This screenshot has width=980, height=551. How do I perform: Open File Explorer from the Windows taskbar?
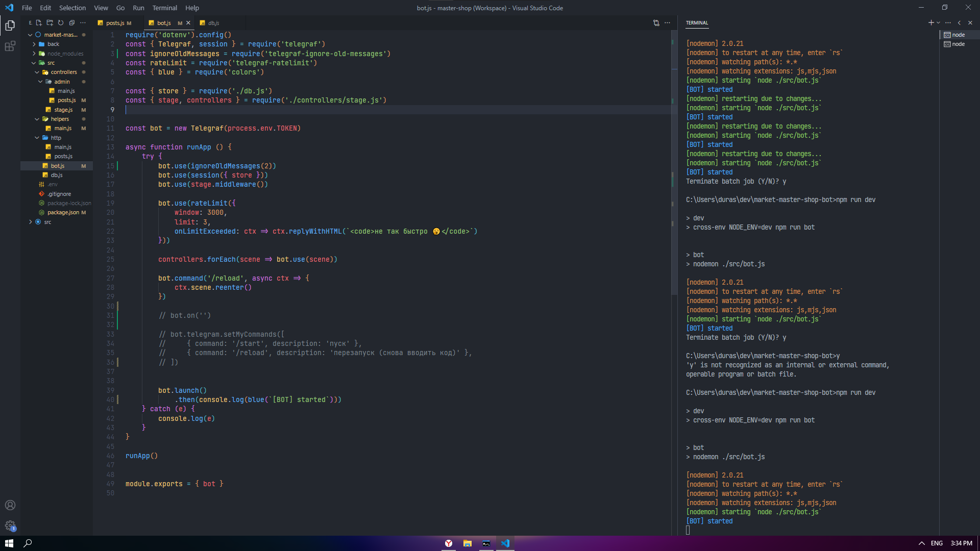467,543
